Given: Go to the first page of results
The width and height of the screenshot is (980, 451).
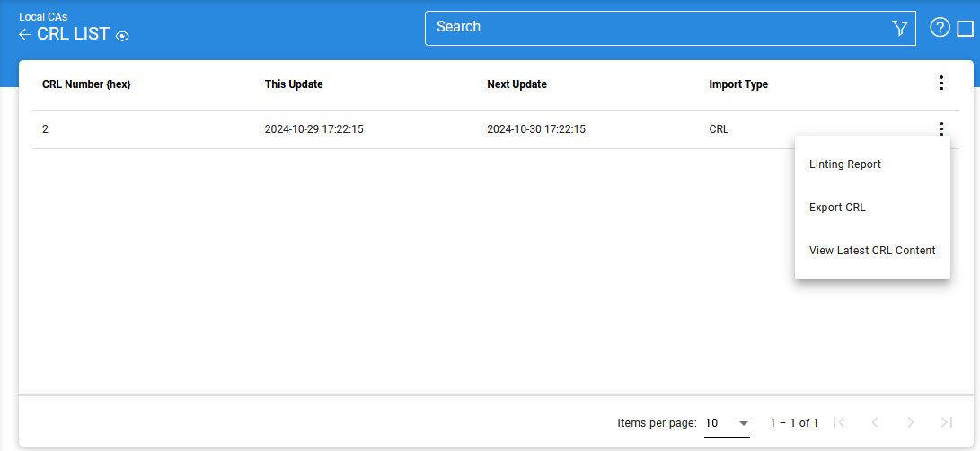Looking at the screenshot, I should 839,422.
